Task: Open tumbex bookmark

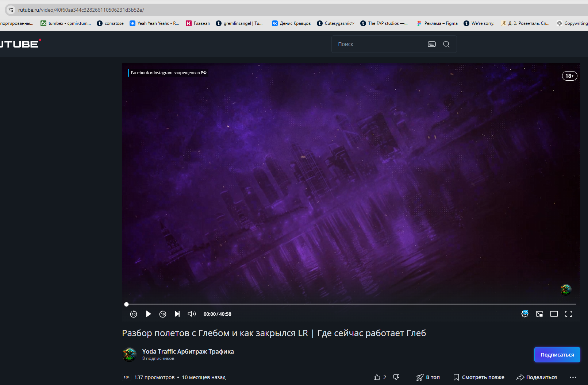Action: [x=66, y=23]
